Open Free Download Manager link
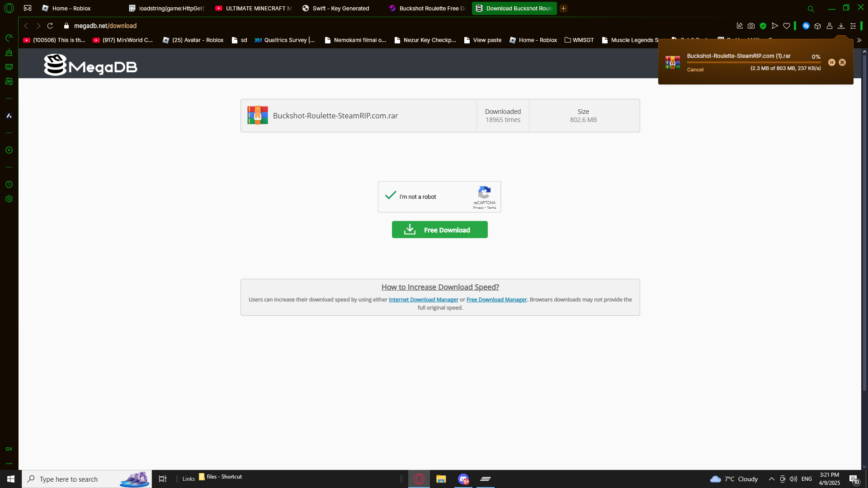This screenshot has width=868, height=488. [496, 300]
